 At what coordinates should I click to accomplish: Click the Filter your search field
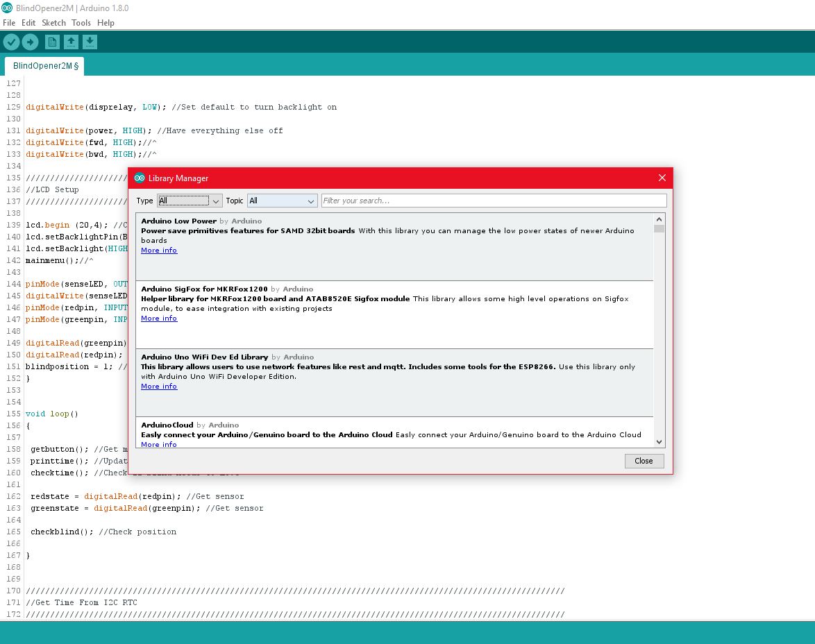tap(494, 201)
